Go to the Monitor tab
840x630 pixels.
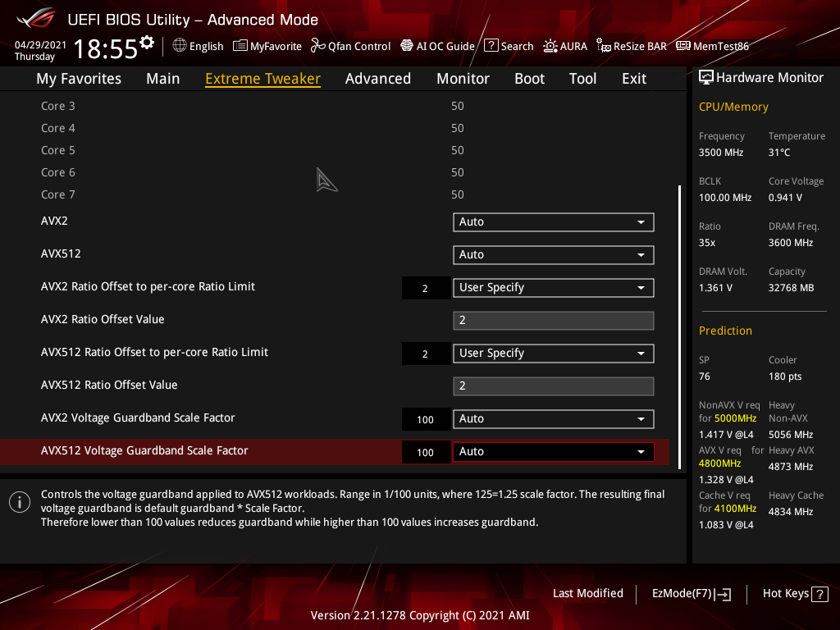pos(463,79)
